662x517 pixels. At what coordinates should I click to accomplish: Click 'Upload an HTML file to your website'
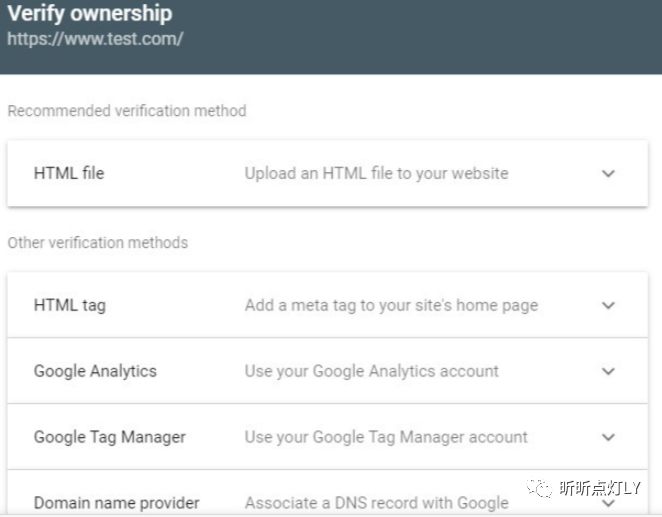tap(376, 173)
